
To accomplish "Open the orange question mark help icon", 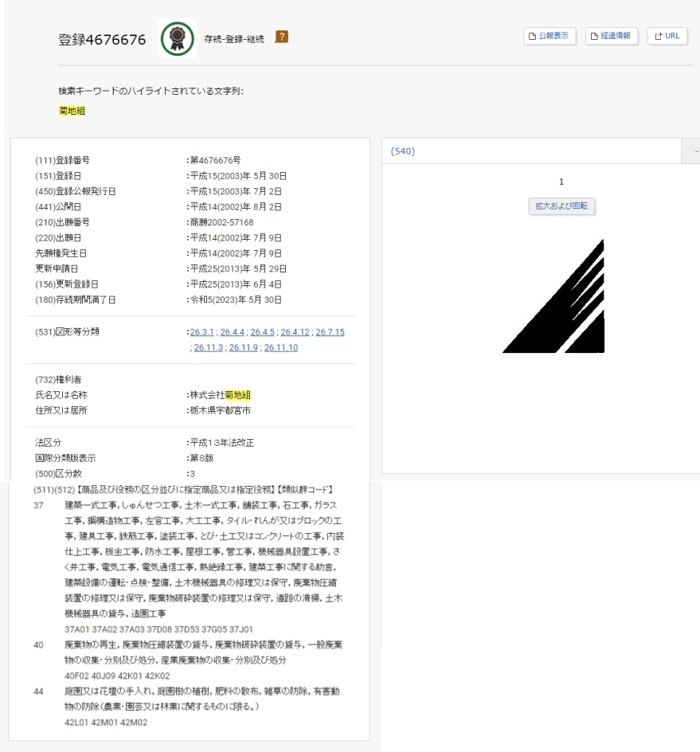I will [281, 37].
